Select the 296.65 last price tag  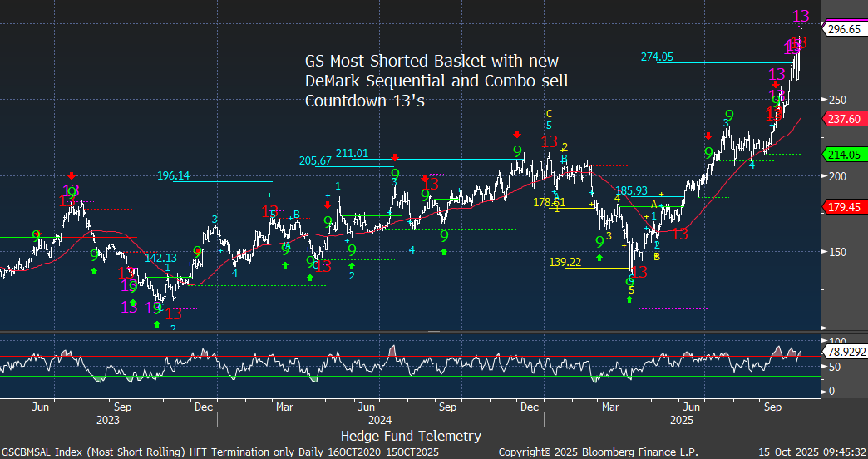pyautogui.click(x=844, y=29)
